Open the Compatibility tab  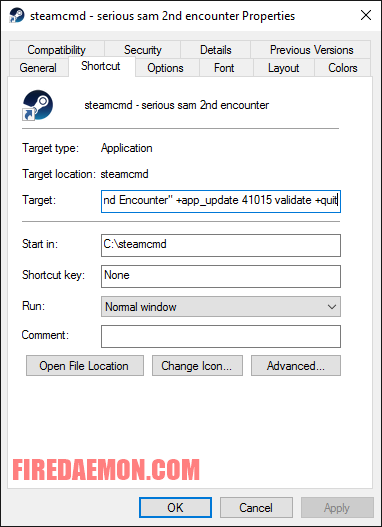[56, 50]
